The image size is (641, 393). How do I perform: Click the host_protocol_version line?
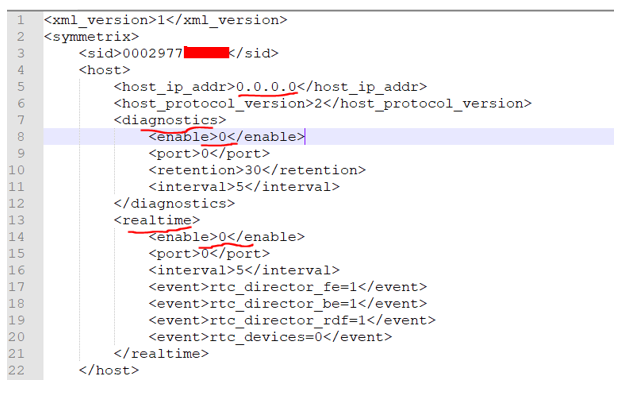[323, 103]
